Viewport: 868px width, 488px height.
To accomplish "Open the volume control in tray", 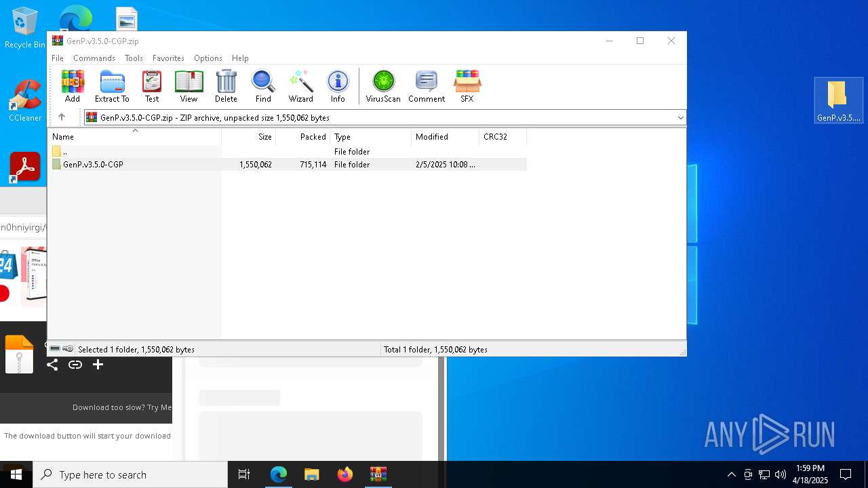I will pos(781,474).
